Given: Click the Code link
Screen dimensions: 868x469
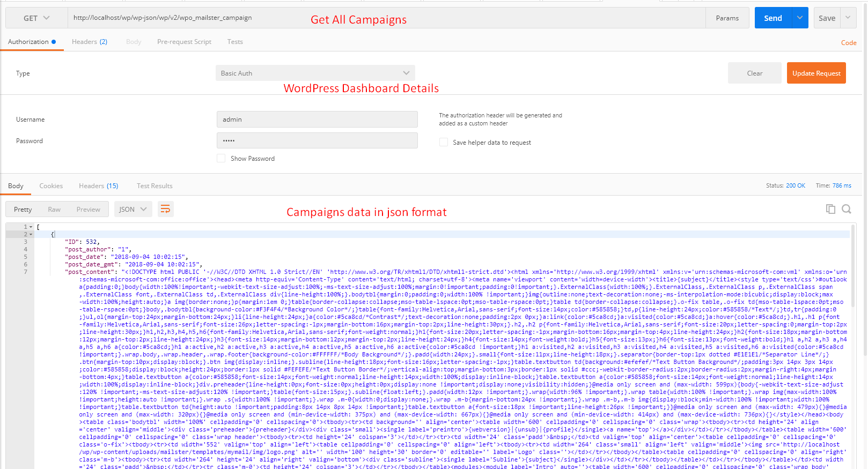Looking at the screenshot, I should pyautogui.click(x=849, y=43).
